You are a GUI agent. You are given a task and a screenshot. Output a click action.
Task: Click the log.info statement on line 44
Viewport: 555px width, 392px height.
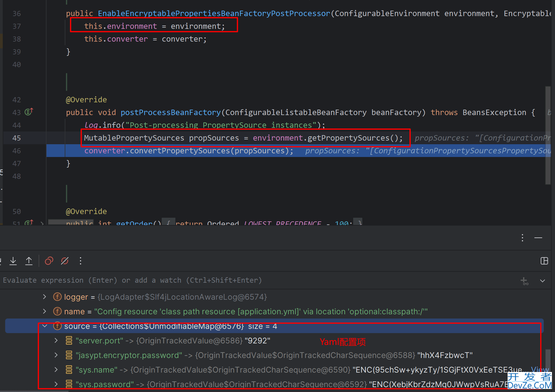(x=205, y=125)
